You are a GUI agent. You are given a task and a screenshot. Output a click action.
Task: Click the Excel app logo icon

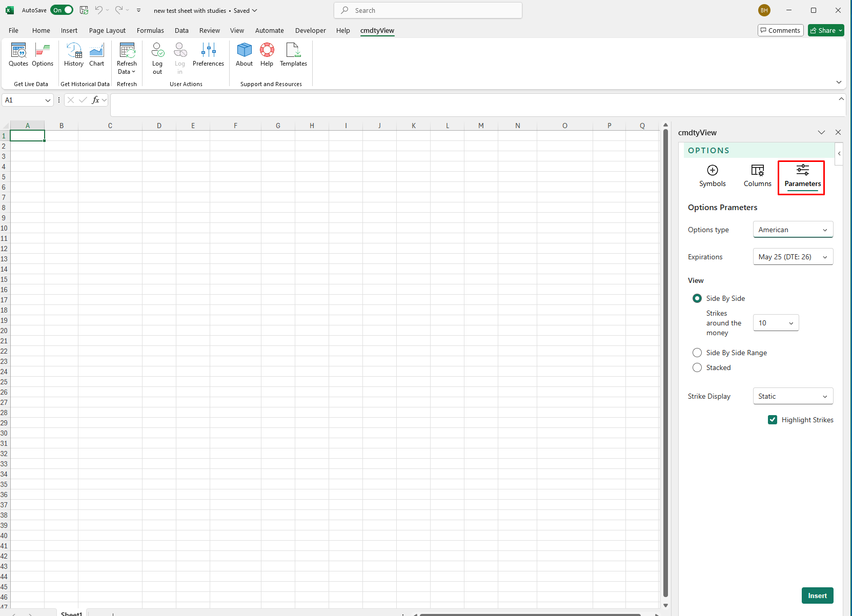point(10,10)
